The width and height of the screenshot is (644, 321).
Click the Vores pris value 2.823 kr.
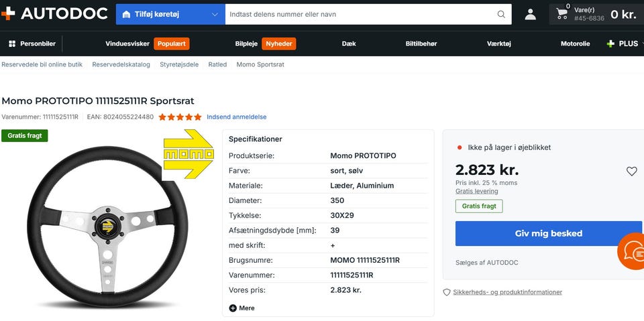click(346, 290)
